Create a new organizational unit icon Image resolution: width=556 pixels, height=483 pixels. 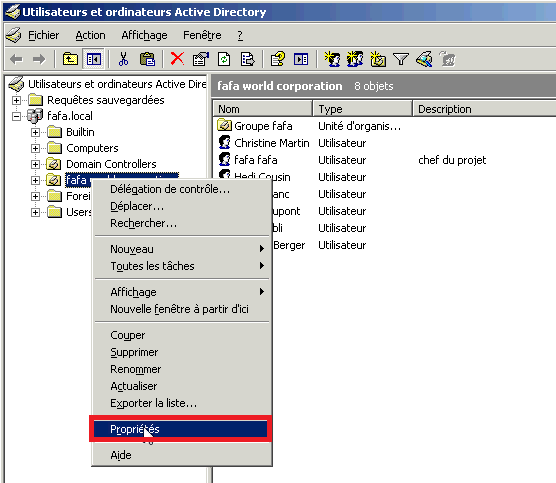[378, 59]
